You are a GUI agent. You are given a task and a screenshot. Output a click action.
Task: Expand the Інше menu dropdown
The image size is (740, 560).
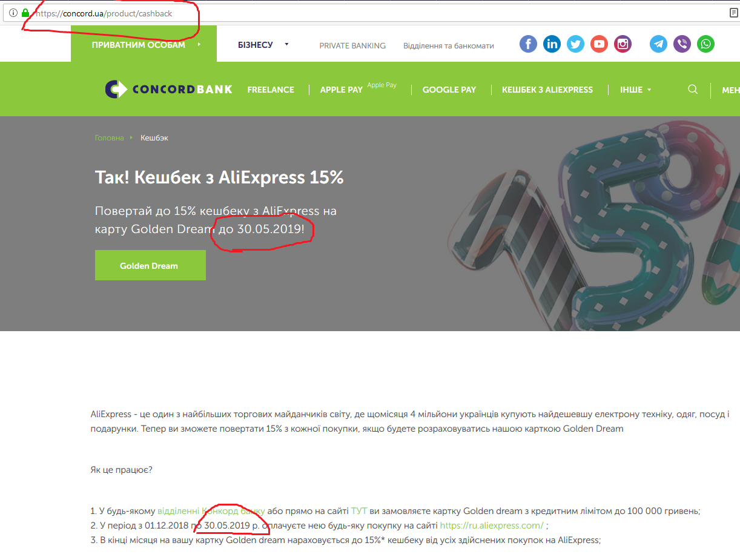636,90
